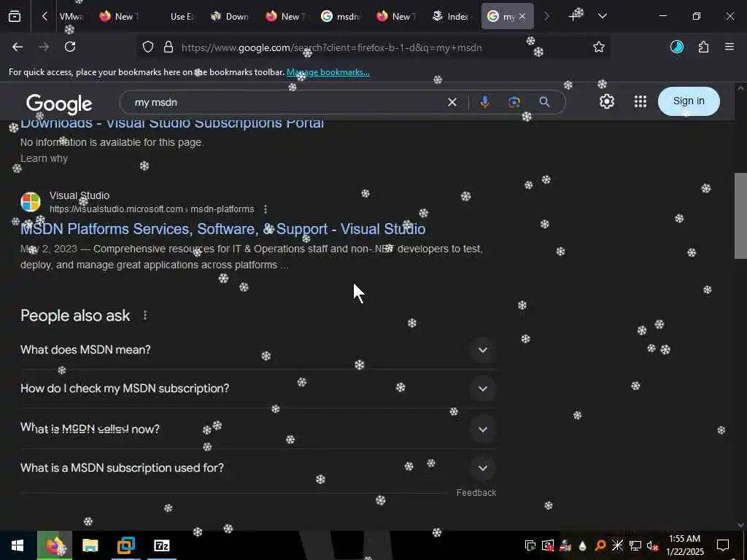Open 7-Zip from the taskbar
This screenshot has width=747, height=560.
pyautogui.click(x=162, y=545)
